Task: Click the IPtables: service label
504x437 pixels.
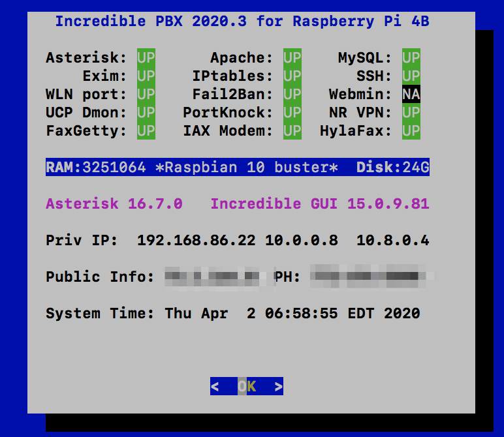Action: click(x=232, y=76)
